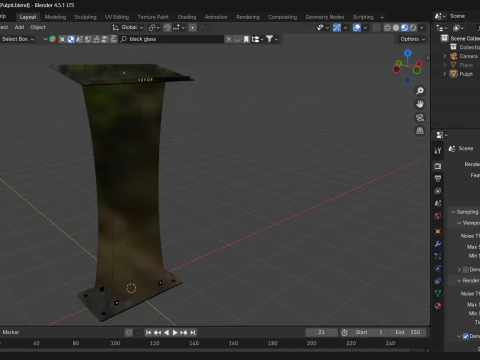
Task: Open the Output properties tab
Action: [x=438, y=178]
